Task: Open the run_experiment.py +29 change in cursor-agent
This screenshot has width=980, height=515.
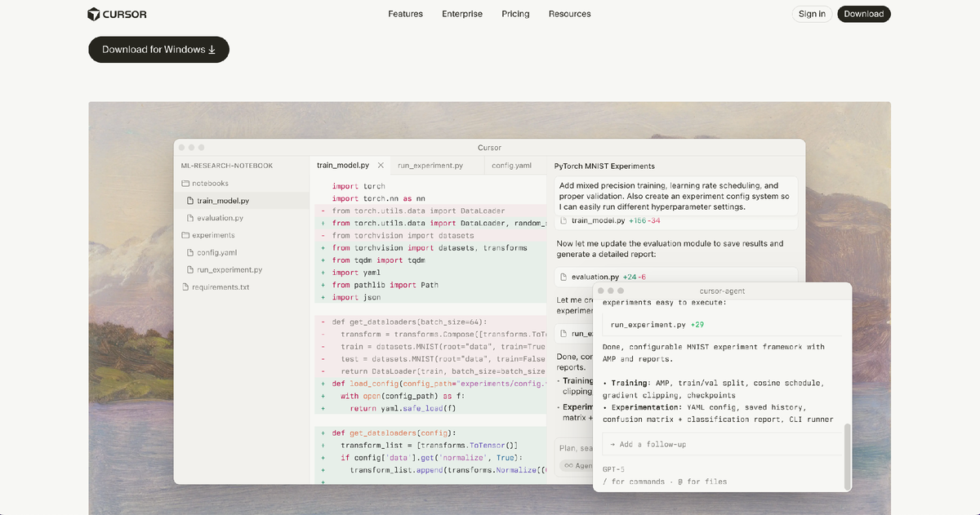Action: [x=722, y=324]
